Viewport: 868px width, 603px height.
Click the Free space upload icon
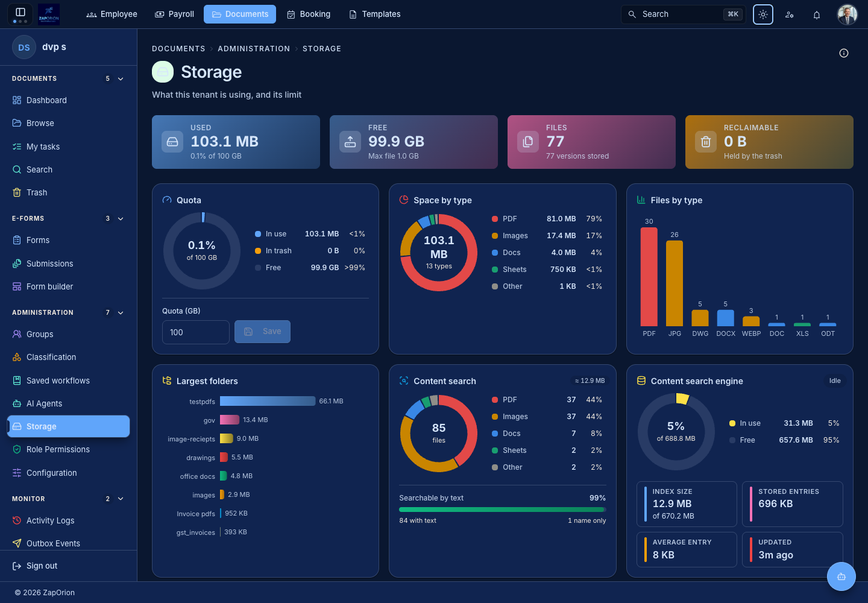coord(350,142)
